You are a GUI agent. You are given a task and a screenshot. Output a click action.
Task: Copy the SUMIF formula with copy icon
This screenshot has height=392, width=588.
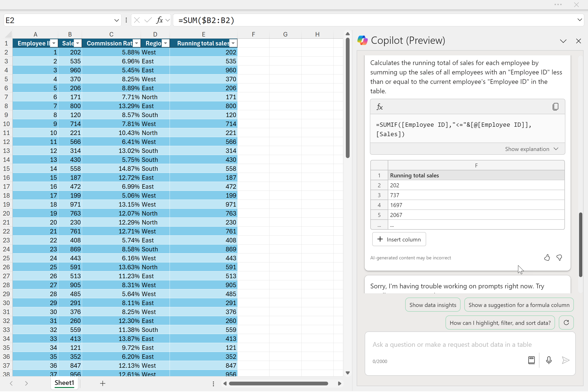click(x=555, y=107)
